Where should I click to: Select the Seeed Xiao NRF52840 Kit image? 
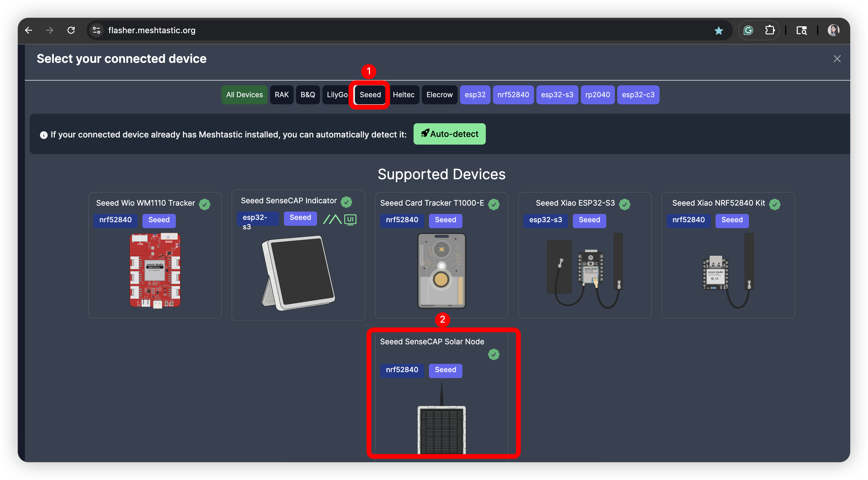point(728,271)
